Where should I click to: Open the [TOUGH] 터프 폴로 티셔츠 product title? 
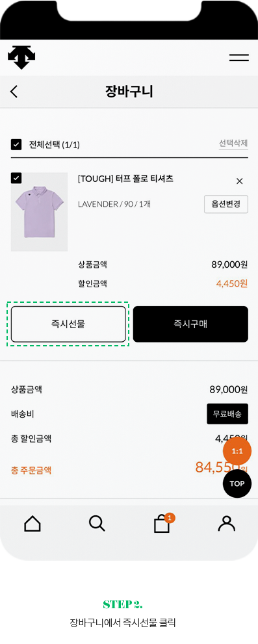tap(125, 179)
